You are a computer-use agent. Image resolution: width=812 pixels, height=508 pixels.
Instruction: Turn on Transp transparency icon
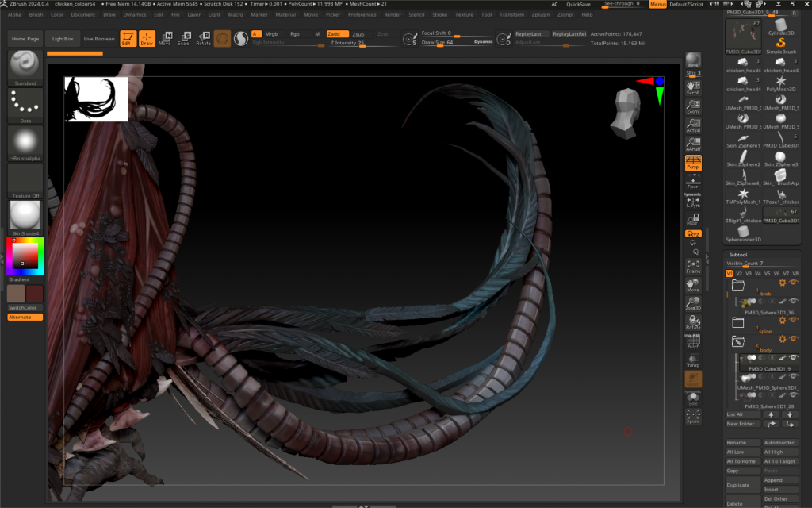(693, 360)
